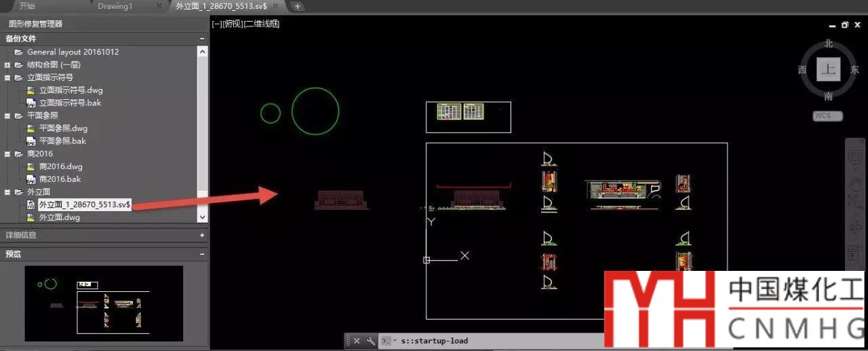Click the command prompt recent commands icon
The height and width of the screenshot is (351, 868).
click(x=386, y=341)
